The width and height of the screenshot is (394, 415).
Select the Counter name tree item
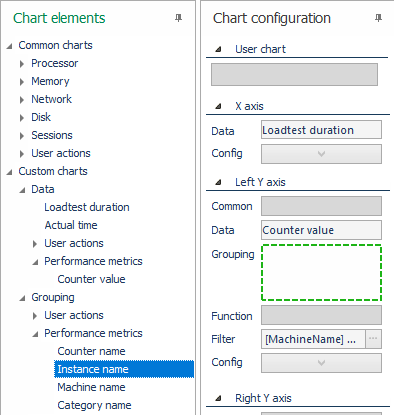coord(91,351)
